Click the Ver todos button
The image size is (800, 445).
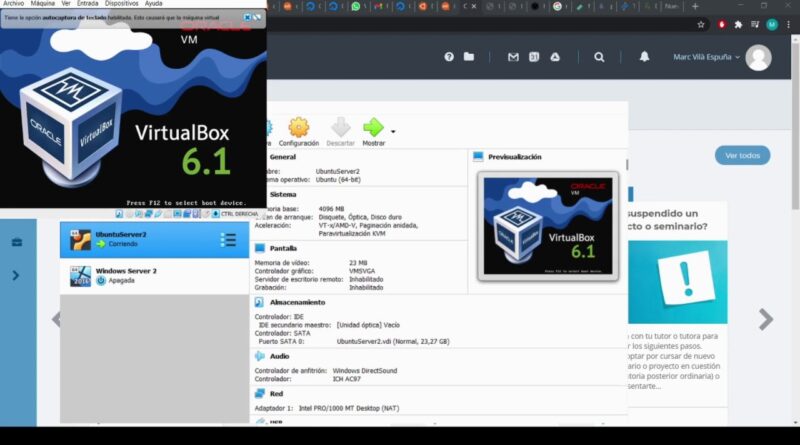(742, 156)
